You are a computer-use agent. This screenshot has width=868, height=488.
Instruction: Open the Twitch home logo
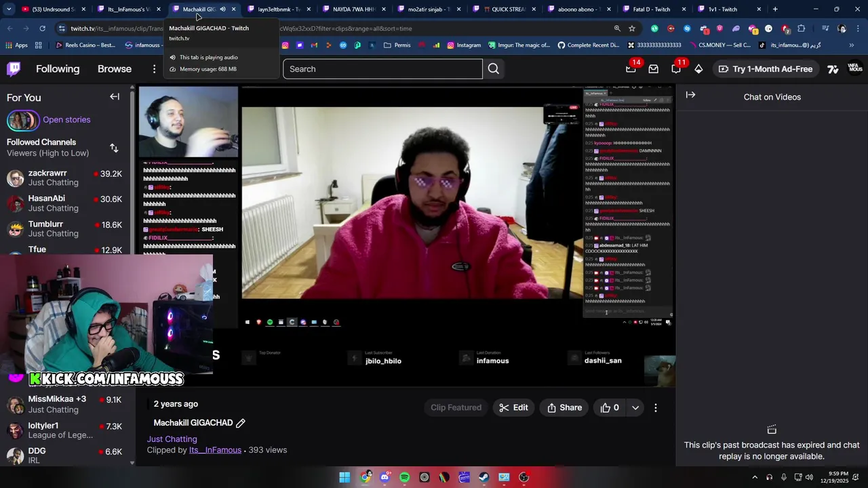(14, 69)
